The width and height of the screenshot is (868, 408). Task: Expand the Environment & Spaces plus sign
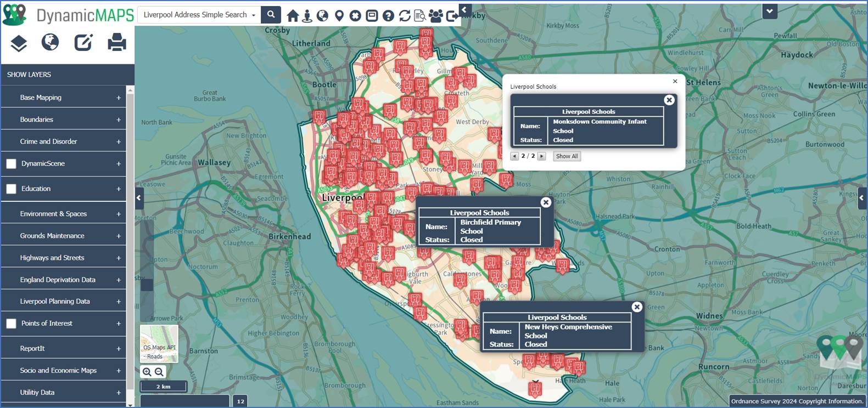[x=119, y=214]
